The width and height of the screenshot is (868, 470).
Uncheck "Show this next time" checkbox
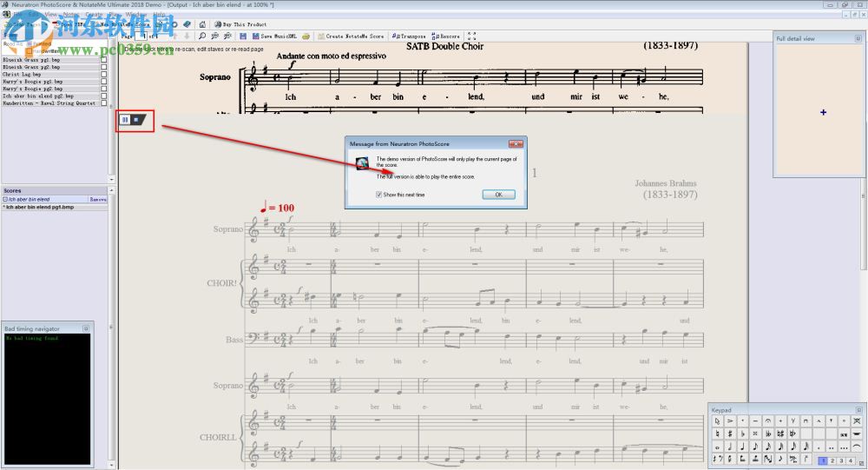click(378, 195)
